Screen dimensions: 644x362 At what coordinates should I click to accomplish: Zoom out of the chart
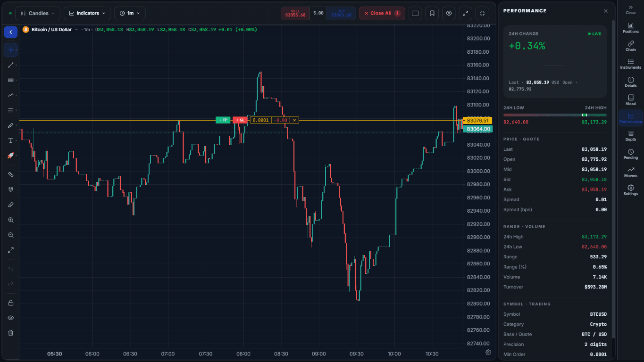[11, 235]
